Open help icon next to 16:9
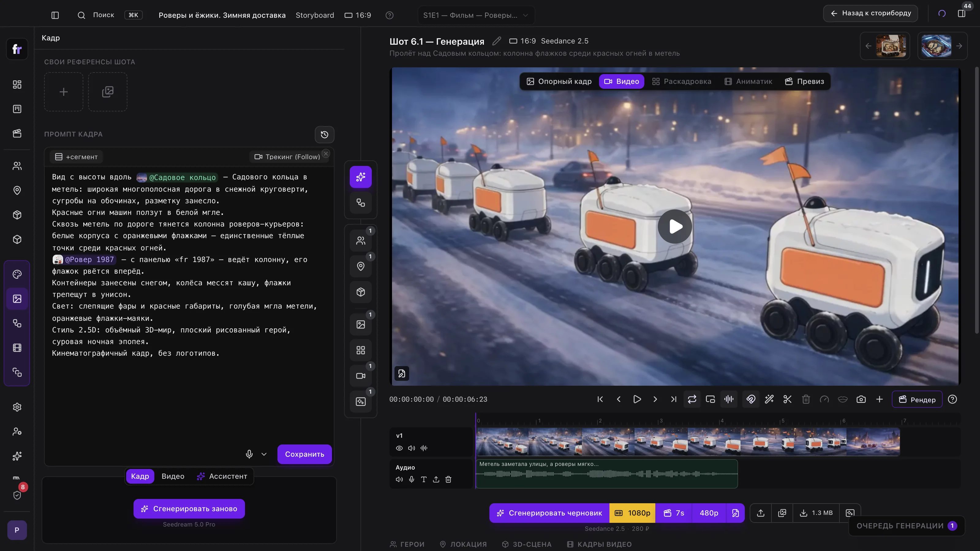 [389, 15]
